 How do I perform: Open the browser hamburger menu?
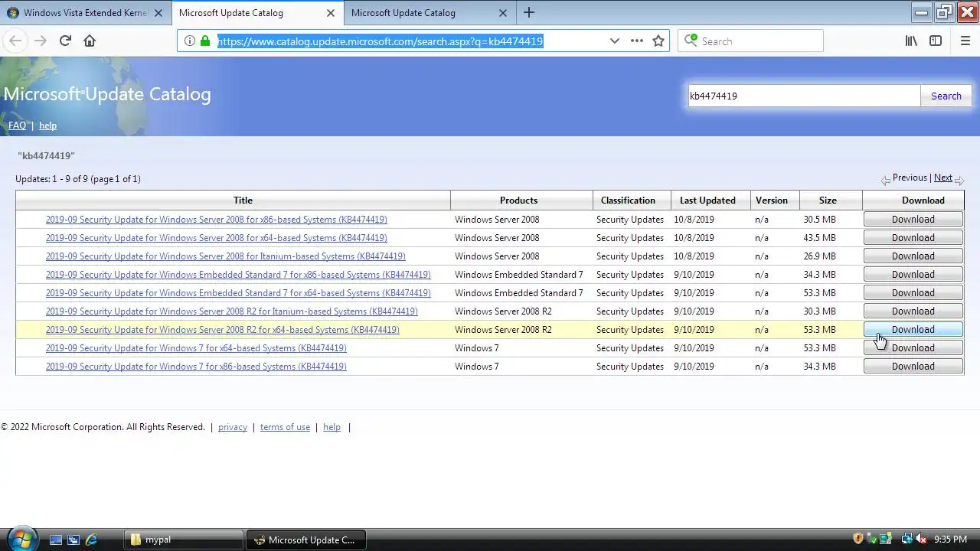[965, 41]
